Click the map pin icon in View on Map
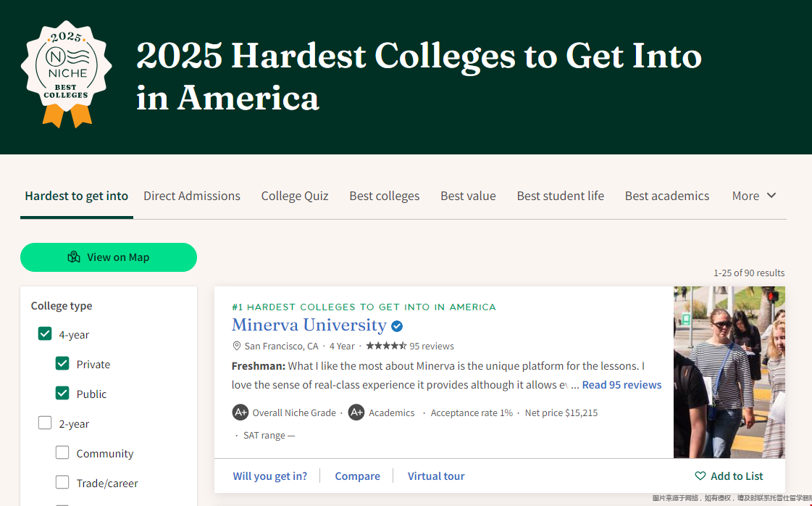Screen dimensions: 812x506 tap(74, 257)
